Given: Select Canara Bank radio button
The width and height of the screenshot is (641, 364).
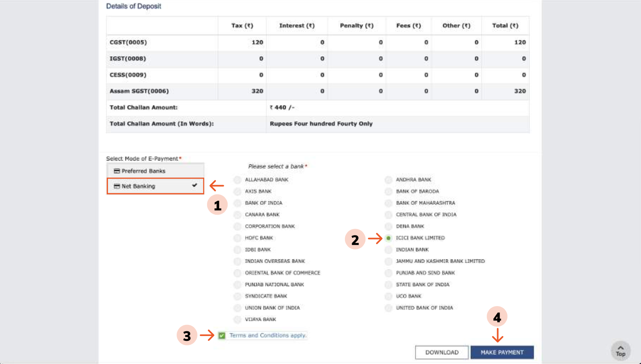Looking at the screenshot, I should coord(237,215).
